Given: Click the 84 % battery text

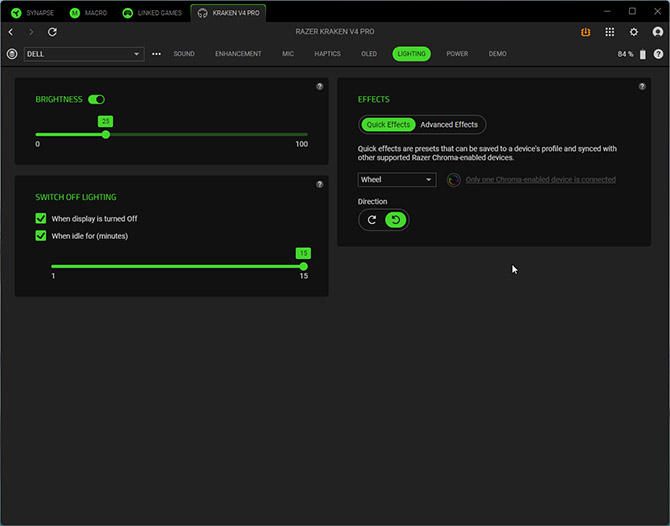Looking at the screenshot, I should click(625, 54).
